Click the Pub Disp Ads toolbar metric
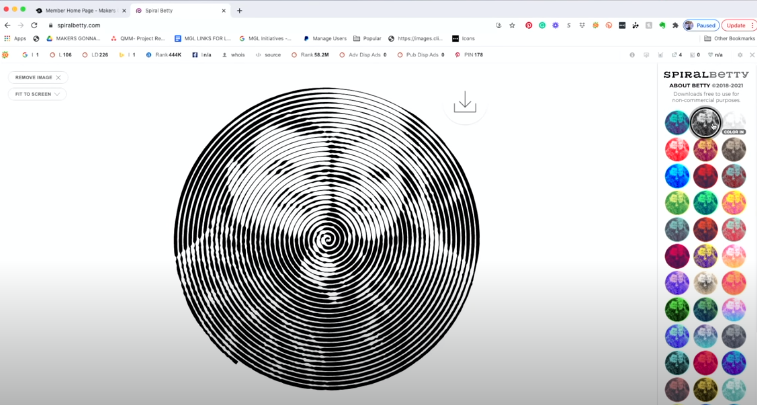This screenshot has height=405, width=757. [421, 55]
